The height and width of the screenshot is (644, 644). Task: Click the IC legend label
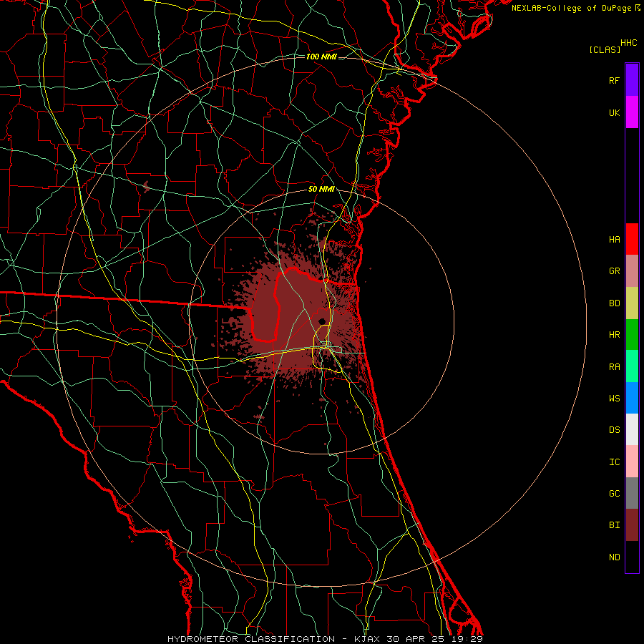point(614,462)
